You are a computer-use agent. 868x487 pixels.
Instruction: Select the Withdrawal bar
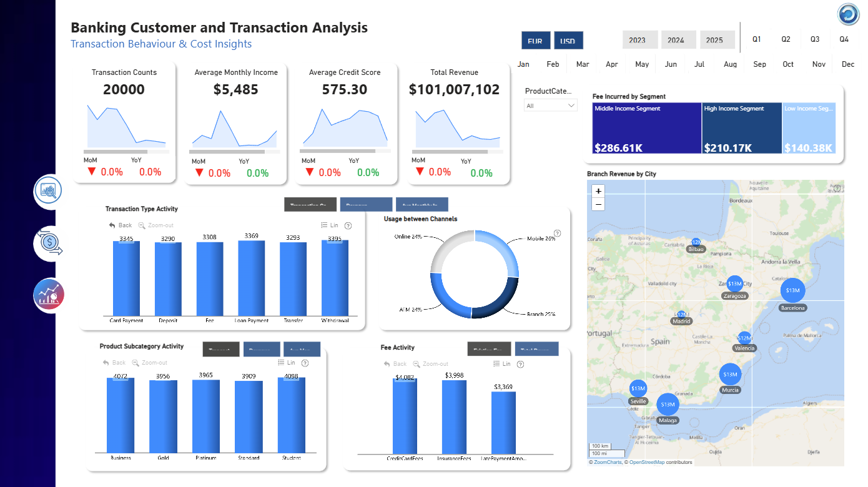[335, 278]
